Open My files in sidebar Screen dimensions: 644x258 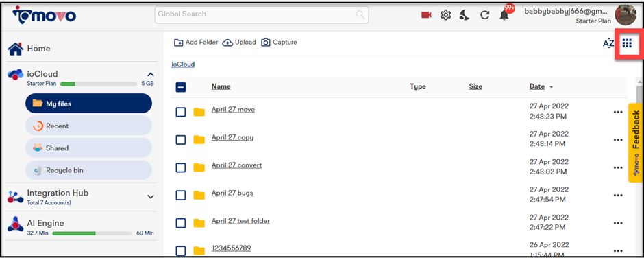pyautogui.click(x=88, y=104)
